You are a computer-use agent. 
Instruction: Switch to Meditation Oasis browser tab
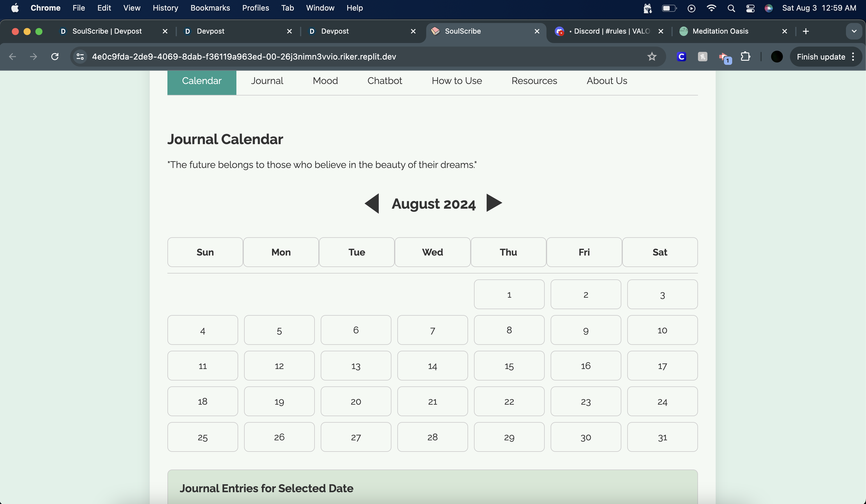[x=720, y=31]
